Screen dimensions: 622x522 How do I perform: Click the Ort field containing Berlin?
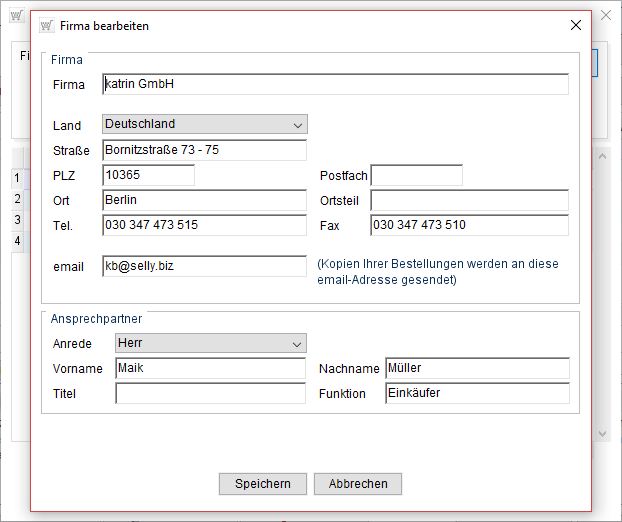pyautogui.click(x=204, y=200)
